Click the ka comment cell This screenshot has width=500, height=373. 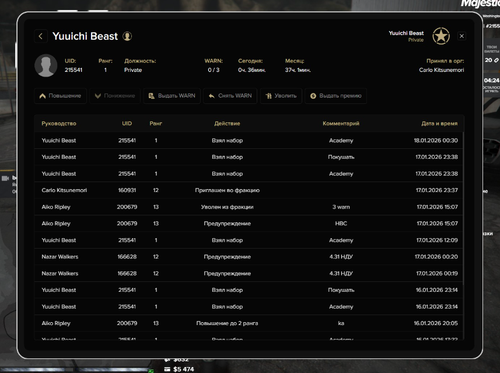pyautogui.click(x=341, y=323)
